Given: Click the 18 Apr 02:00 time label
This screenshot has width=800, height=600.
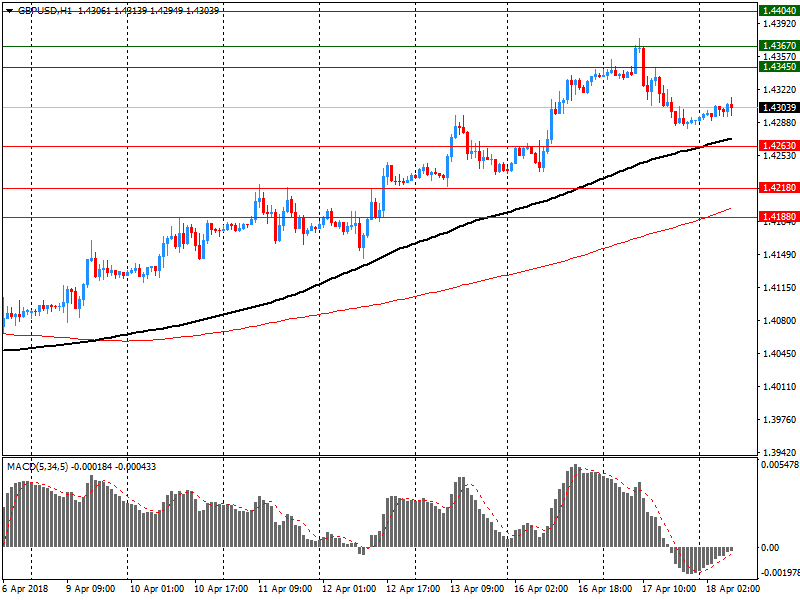Looking at the screenshot, I should coord(733,588).
